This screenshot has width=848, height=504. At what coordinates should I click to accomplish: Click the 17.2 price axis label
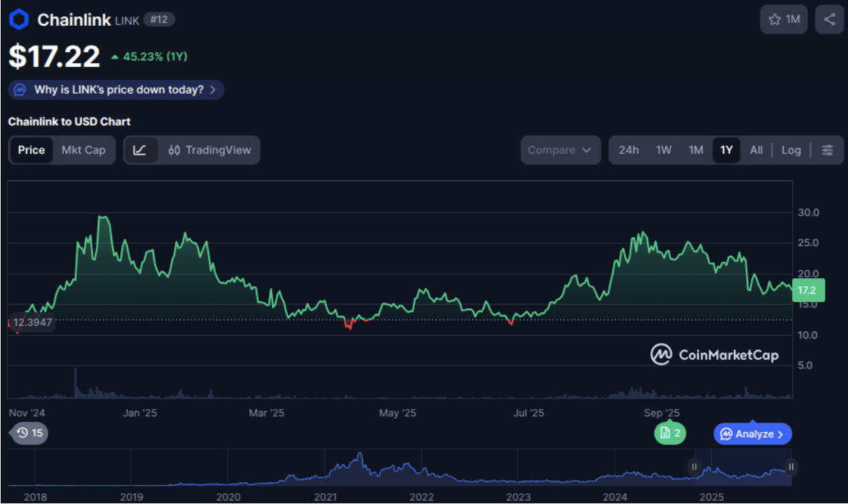coord(808,290)
